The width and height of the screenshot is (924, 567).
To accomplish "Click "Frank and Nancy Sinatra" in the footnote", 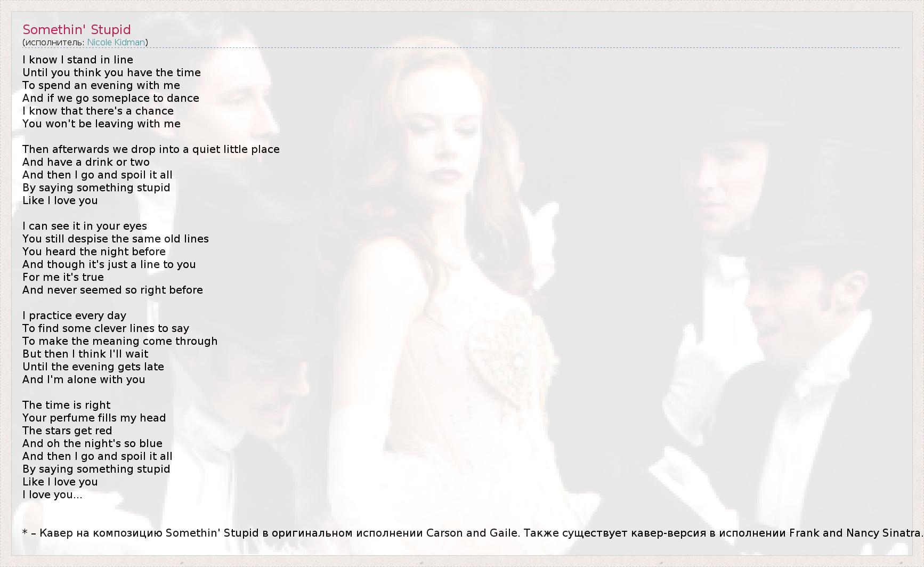I will tap(854, 533).
